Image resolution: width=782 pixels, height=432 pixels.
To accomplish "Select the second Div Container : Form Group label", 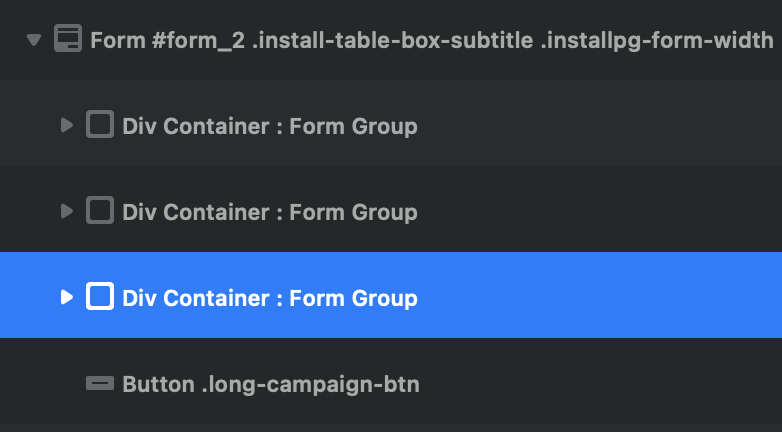I will coord(269,213).
